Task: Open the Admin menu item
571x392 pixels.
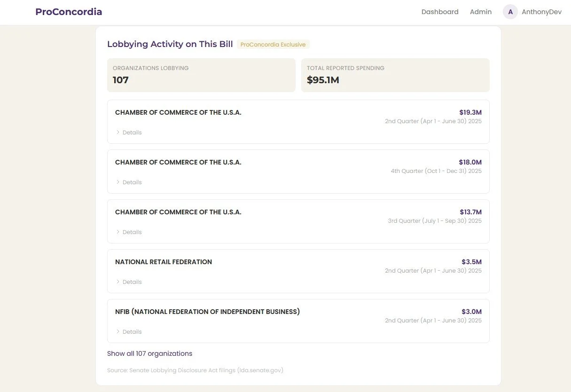Action: click(480, 12)
